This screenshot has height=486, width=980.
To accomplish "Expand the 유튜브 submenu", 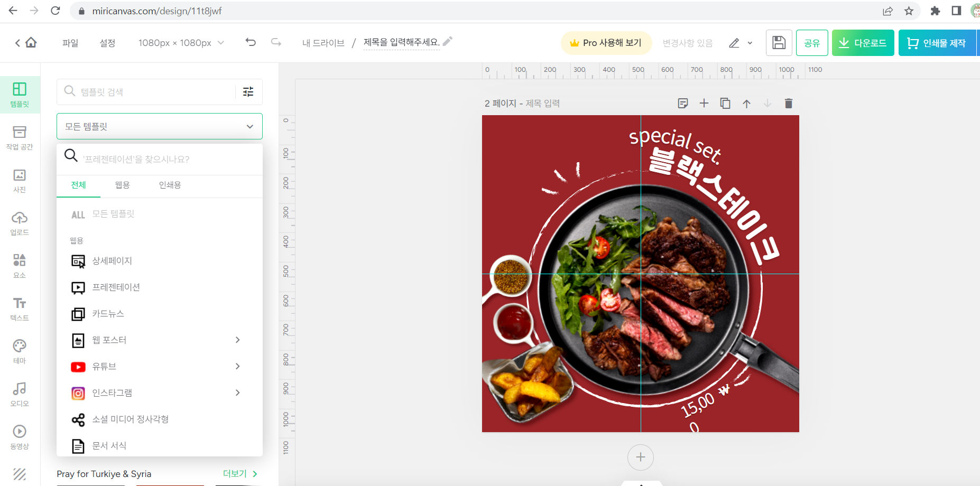I will tap(238, 366).
